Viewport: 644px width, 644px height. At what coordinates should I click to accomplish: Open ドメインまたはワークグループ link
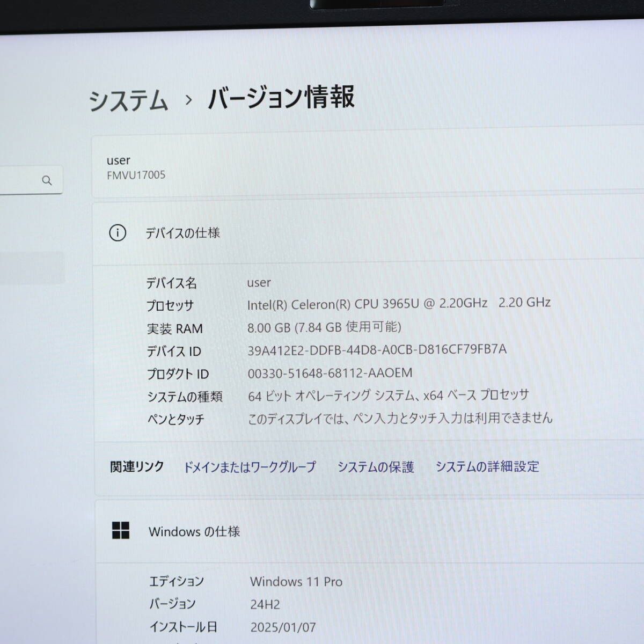pos(250,467)
